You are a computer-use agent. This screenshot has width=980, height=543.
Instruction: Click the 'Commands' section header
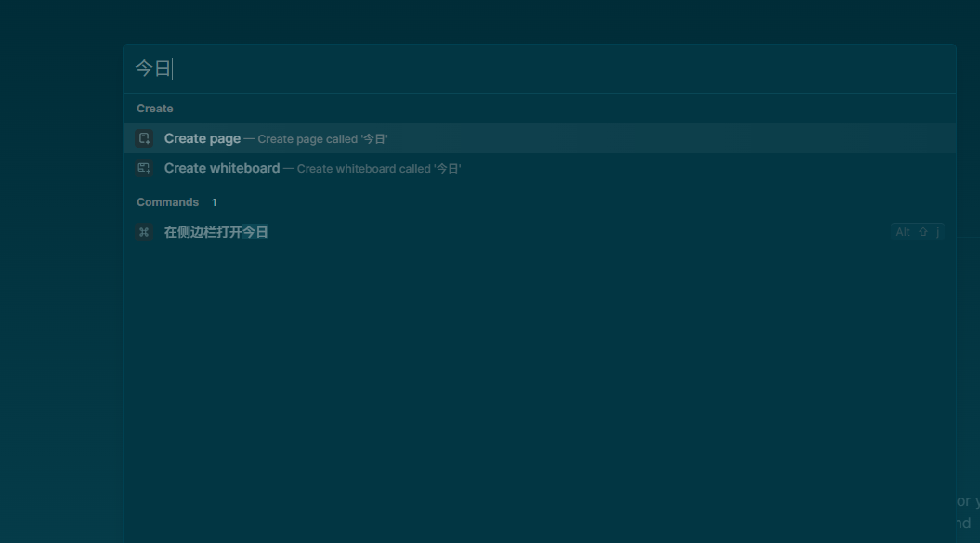tap(167, 202)
